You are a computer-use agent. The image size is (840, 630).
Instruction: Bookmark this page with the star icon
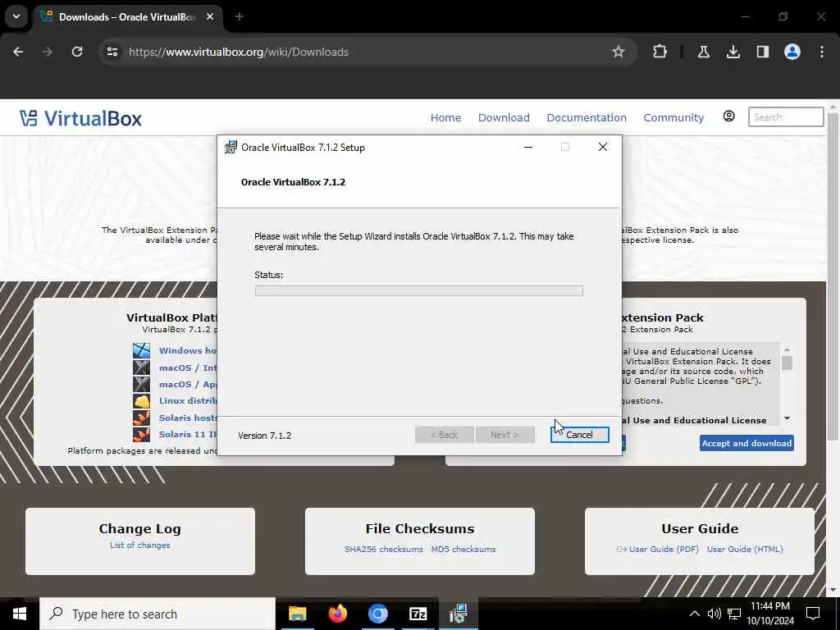coord(619,52)
